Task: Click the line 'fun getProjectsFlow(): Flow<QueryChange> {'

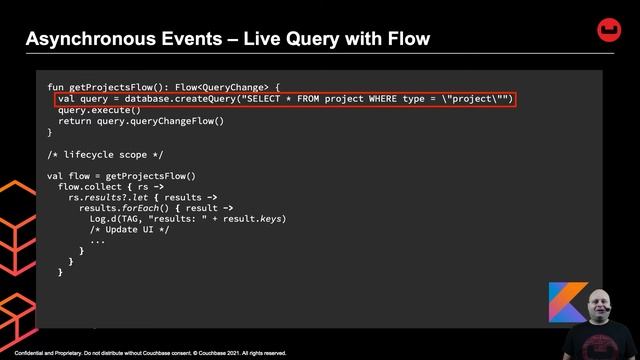Action: pyautogui.click(x=164, y=87)
